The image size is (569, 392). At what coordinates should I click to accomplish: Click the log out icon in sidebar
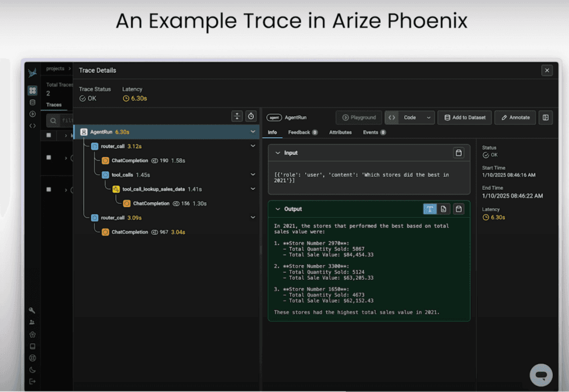(x=32, y=381)
